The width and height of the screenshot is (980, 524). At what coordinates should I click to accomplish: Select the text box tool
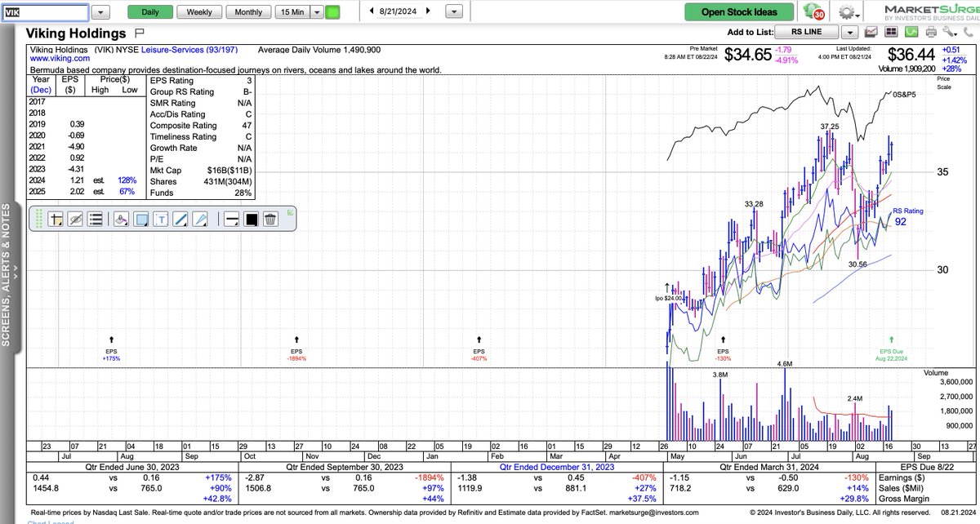(161, 219)
